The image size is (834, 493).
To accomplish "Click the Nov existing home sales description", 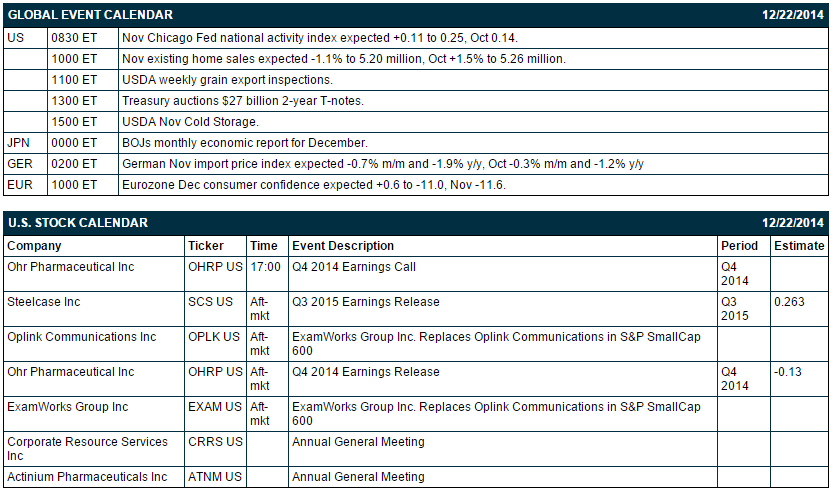I will pyautogui.click(x=344, y=59).
